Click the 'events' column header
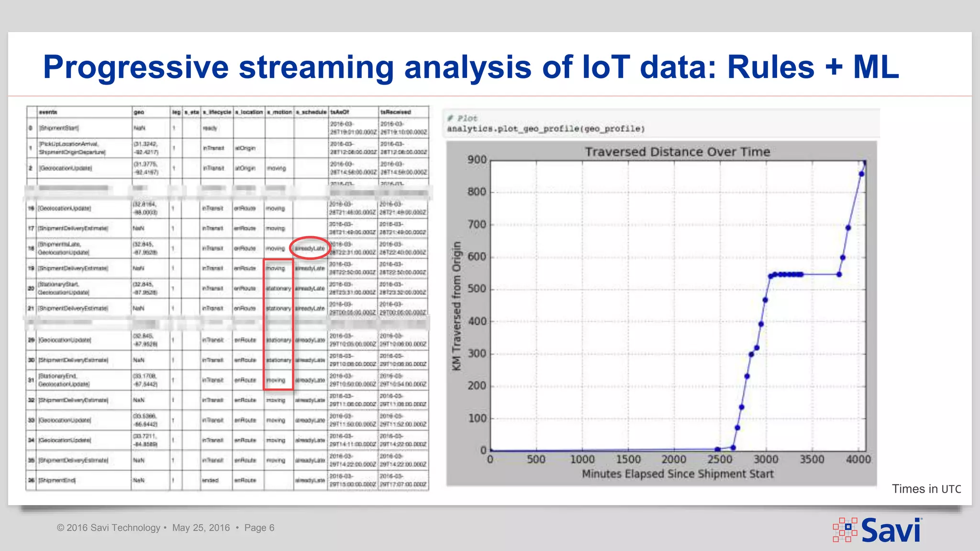 48,112
